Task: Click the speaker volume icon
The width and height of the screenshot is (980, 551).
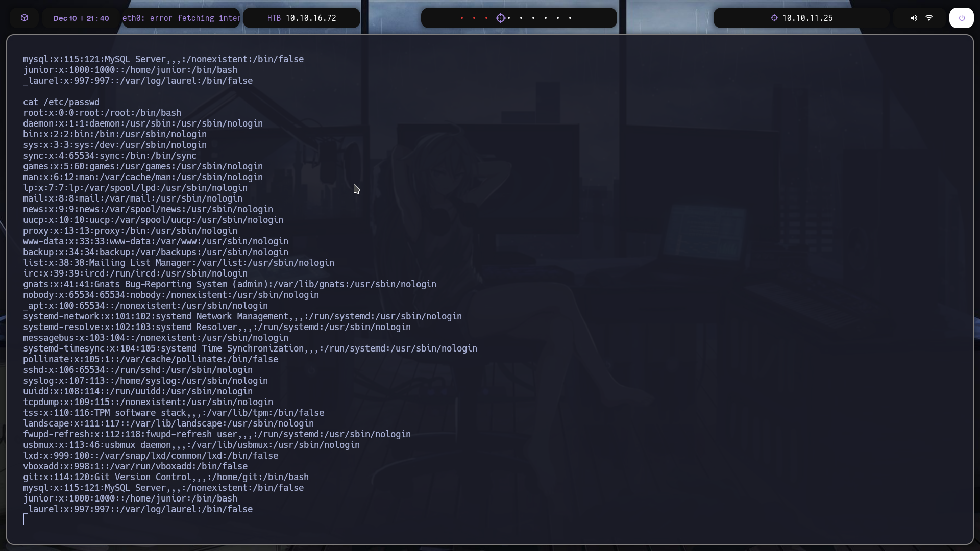Action: (x=914, y=18)
